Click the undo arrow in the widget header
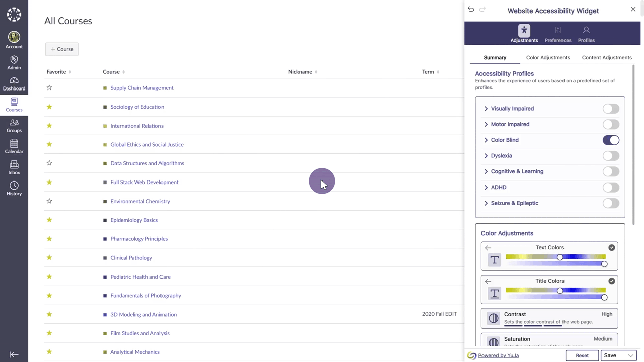 pos(471,9)
